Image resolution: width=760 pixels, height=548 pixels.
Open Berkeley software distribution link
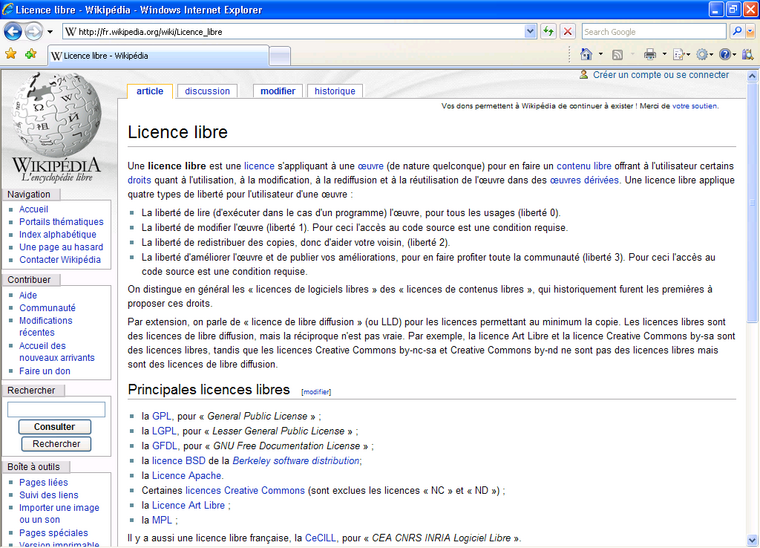pos(296,461)
